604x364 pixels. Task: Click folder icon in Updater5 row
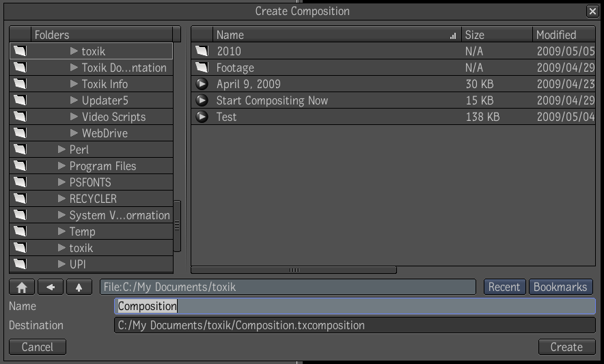[20, 100]
